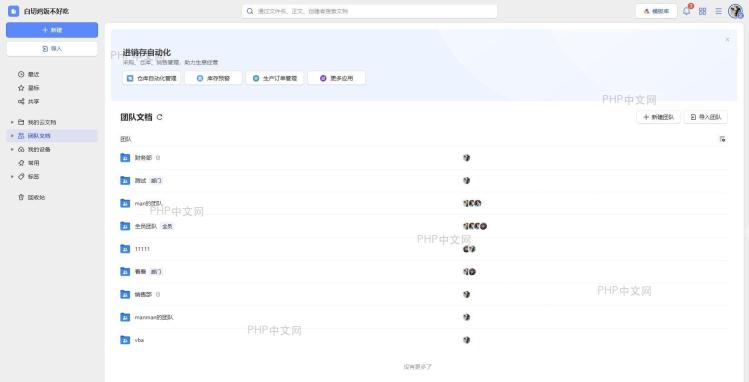This screenshot has width=749, height=382.
Task: Select the highlighted 团队文档 sidebar item
Action: tap(52, 136)
